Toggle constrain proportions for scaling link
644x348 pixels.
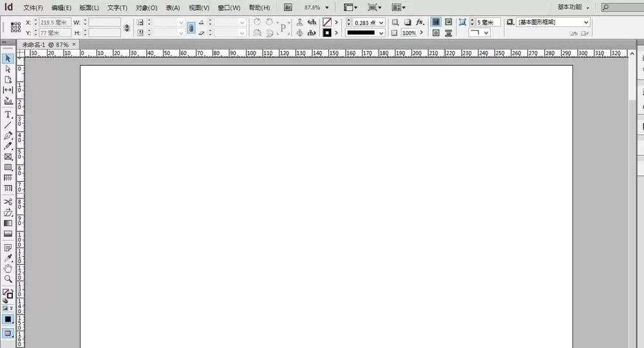[x=191, y=28]
